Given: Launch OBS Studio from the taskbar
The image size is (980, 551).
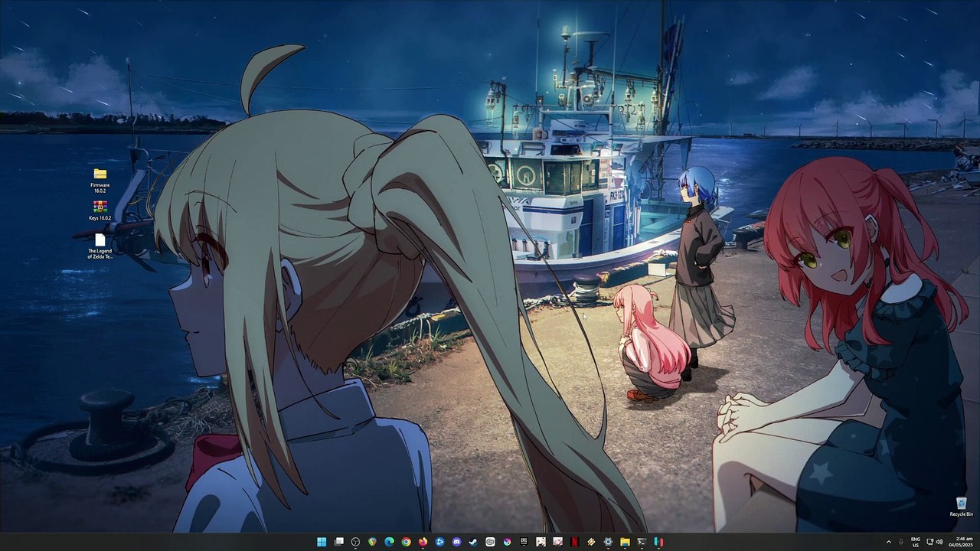Looking at the screenshot, I should pos(355,542).
